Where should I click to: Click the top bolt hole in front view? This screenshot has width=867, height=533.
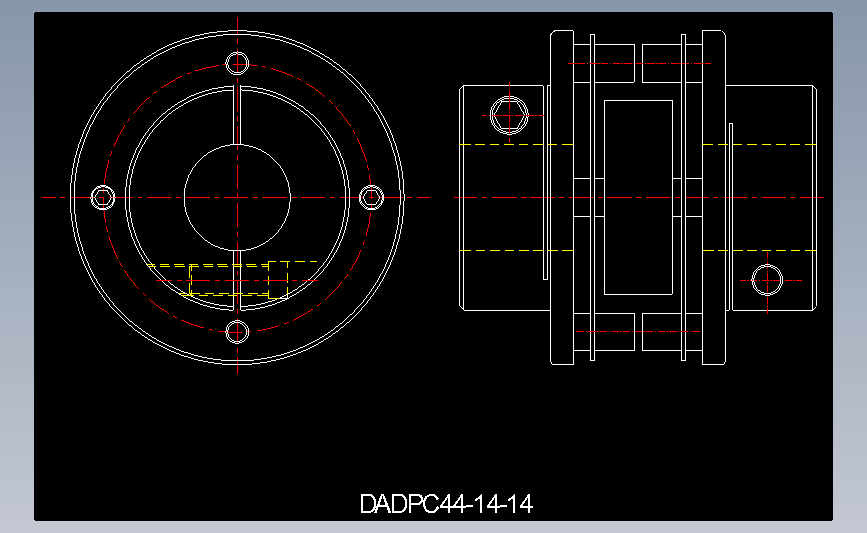tap(237, 63)
